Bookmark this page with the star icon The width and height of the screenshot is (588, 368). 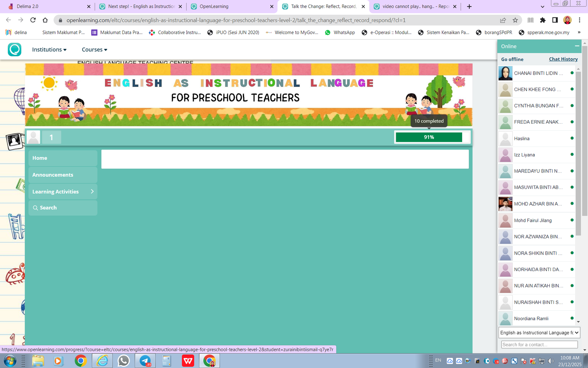(515, 20)
